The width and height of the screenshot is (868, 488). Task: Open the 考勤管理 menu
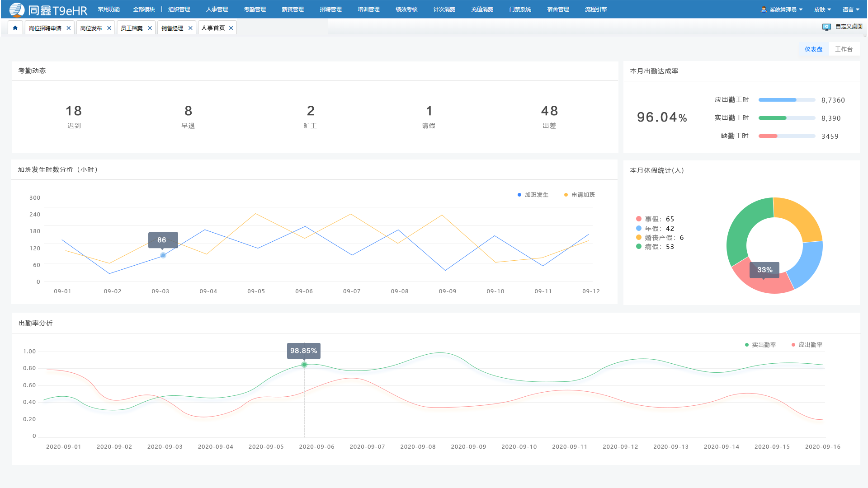(255, 9)
